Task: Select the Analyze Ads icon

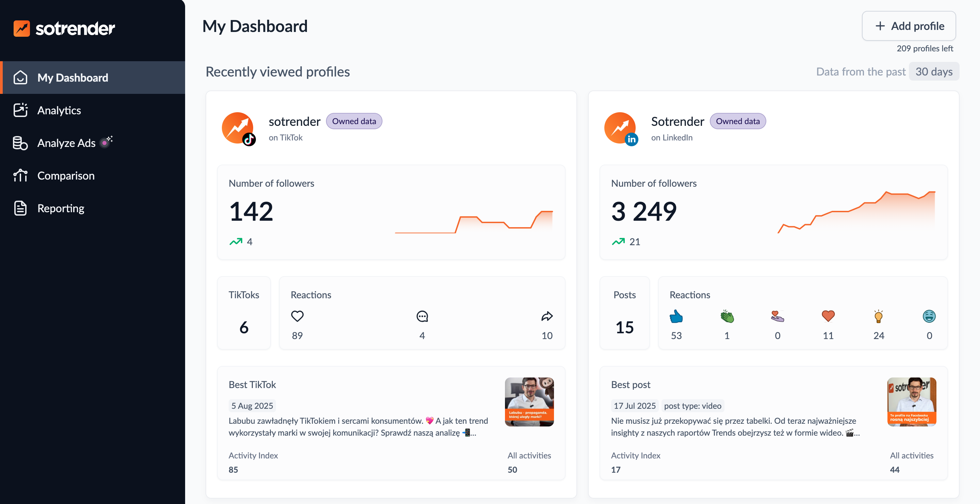Action: (x=20, y=143)
